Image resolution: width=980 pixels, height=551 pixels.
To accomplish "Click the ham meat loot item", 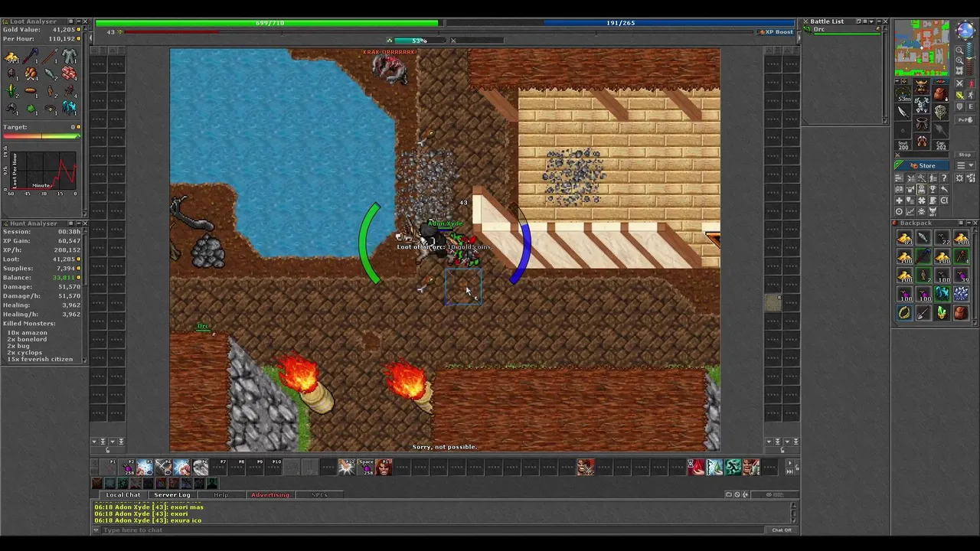I will click(x=31, y=74).
